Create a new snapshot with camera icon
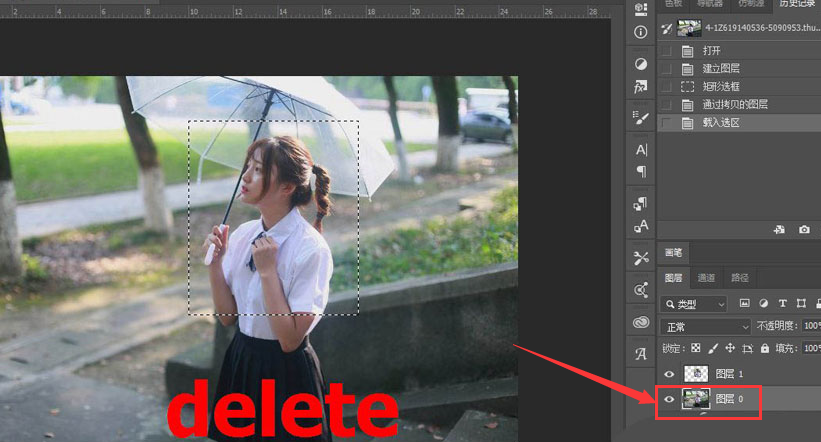This screenshot has width=821, height=442. click(804, 229)
